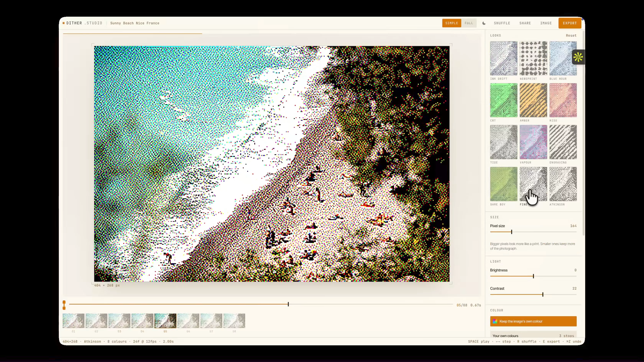
Task: Apply the Fine look
Action: [533, 184]
